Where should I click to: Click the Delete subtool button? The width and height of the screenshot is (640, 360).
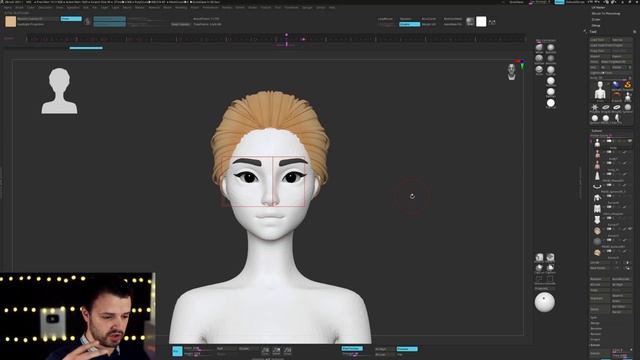pos(599,309)
